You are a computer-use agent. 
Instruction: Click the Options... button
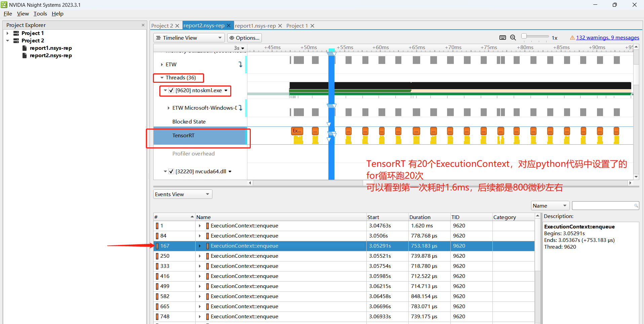244,38
